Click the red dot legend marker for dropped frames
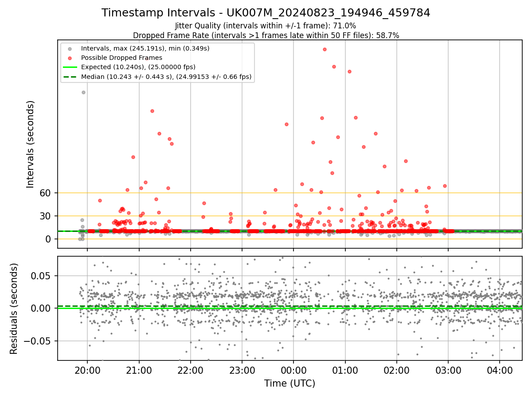The width and height of the screenshot is (532, 399). (69, 58)
